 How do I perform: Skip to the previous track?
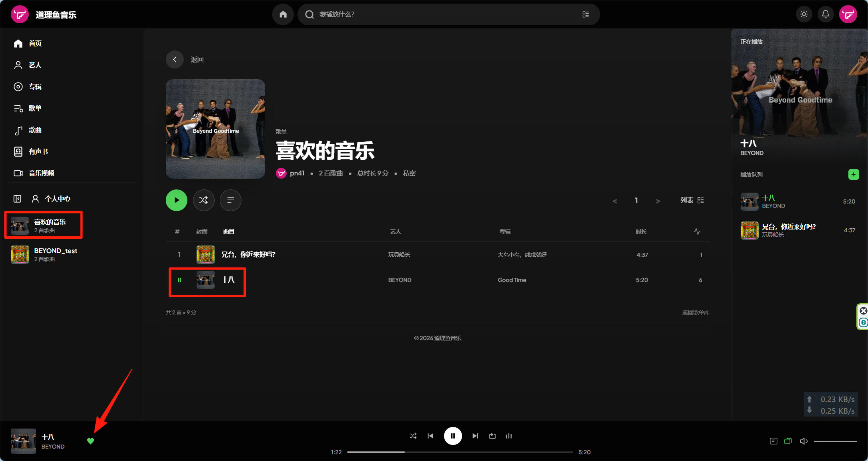[430, 436]
